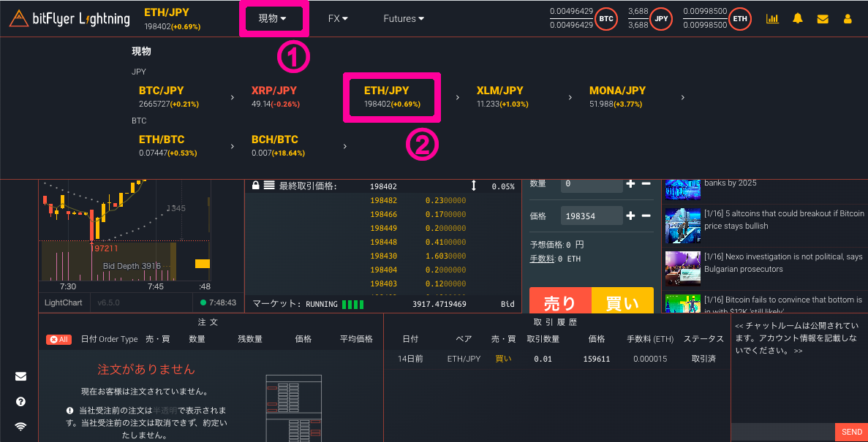The image size is (868, 442).
Task: Select the ETH/JPY pair in spot list
Action: click(x=390, y=96)
